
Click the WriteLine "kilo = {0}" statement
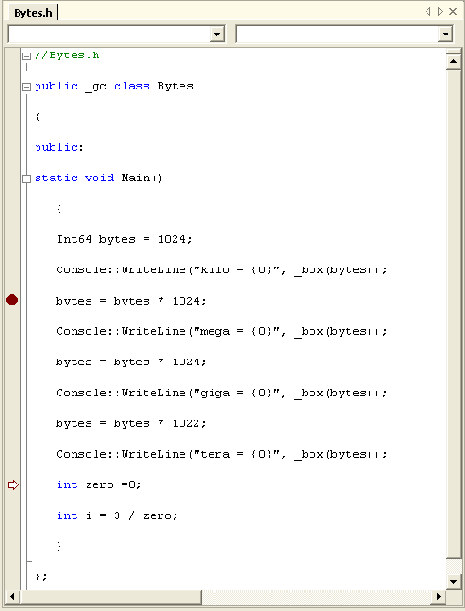222,270
